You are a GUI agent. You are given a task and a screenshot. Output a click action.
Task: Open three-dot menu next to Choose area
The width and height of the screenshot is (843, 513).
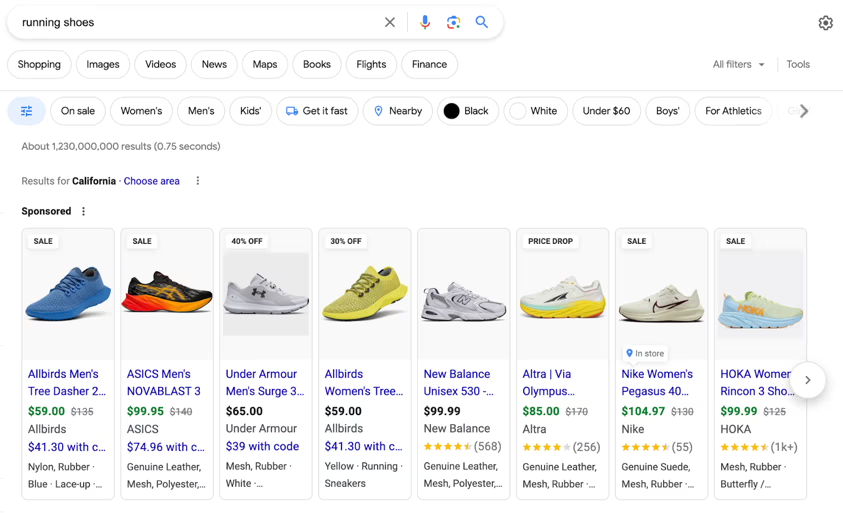[x=198, y=181]
